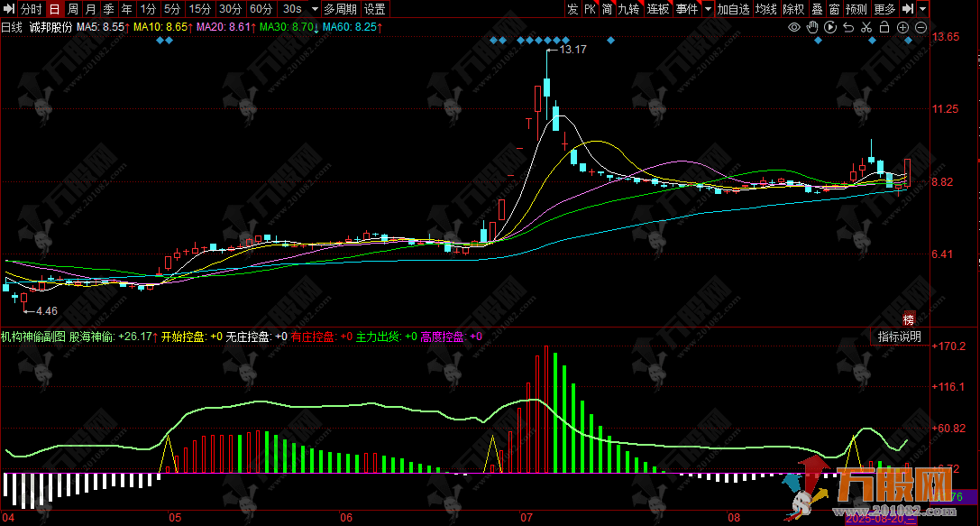The height and width of the screenshot is (526, 980).
Task: Select the 月 monthly period tab
Action: (x=91, y=9)
